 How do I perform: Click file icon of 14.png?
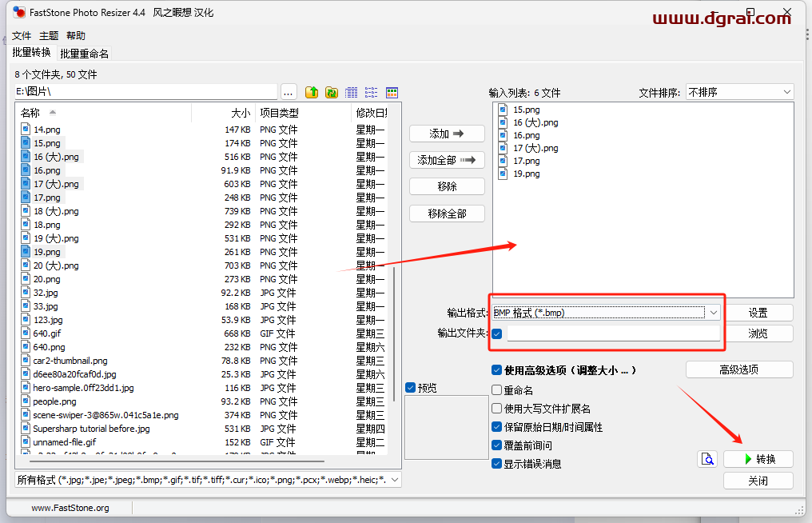26,129
